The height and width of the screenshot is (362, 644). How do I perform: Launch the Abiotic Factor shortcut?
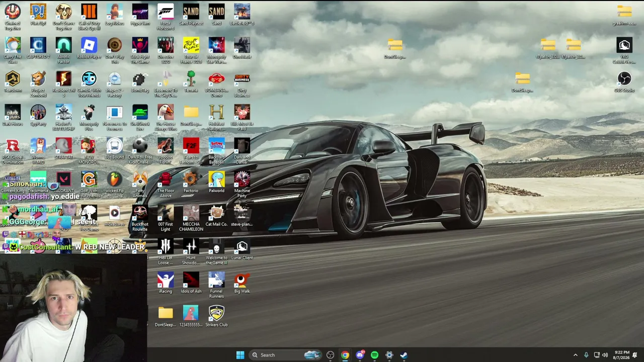click(x=63, y=50)
